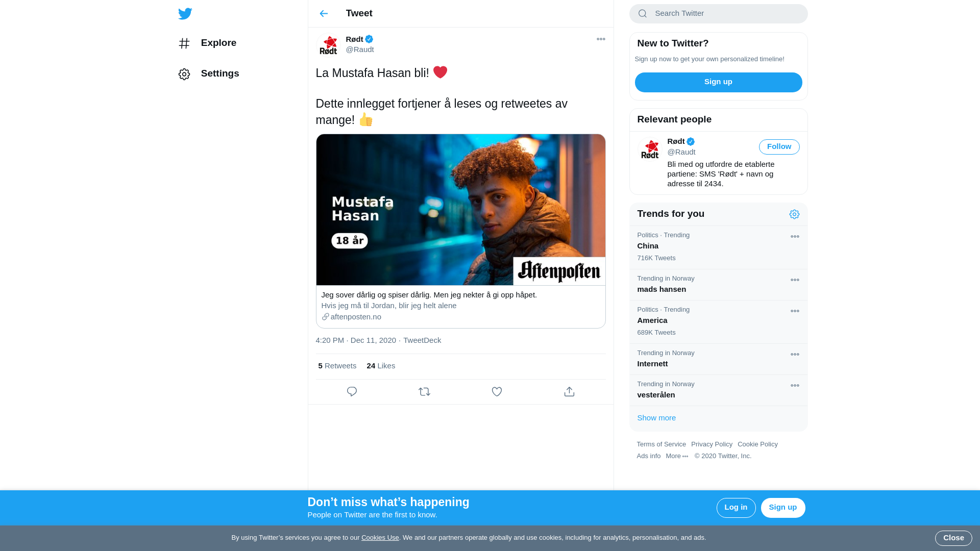Open the footer More menu

[677, 456]
